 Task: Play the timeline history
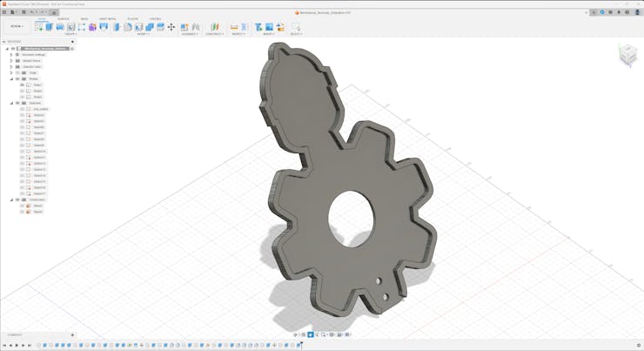pyautogui.click(x=17, y=345)
